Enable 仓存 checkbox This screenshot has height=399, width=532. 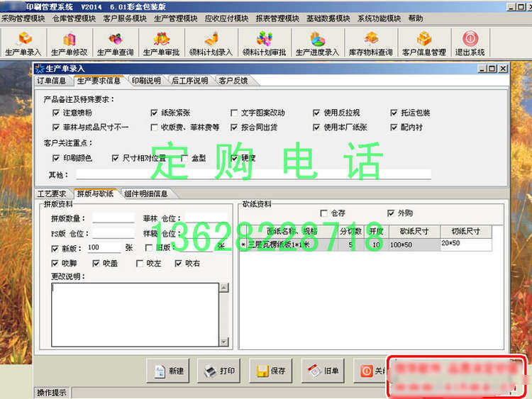click(x=324, y=213)
